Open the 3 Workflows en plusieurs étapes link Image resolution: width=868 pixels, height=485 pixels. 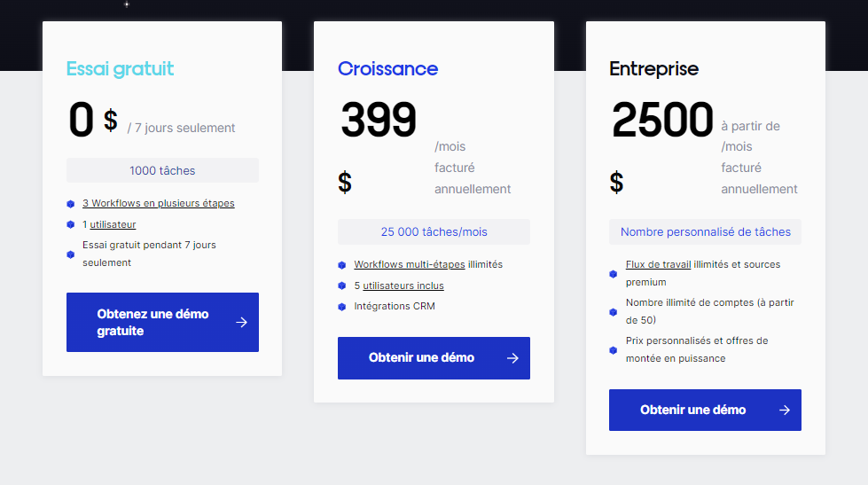[159, 203]
